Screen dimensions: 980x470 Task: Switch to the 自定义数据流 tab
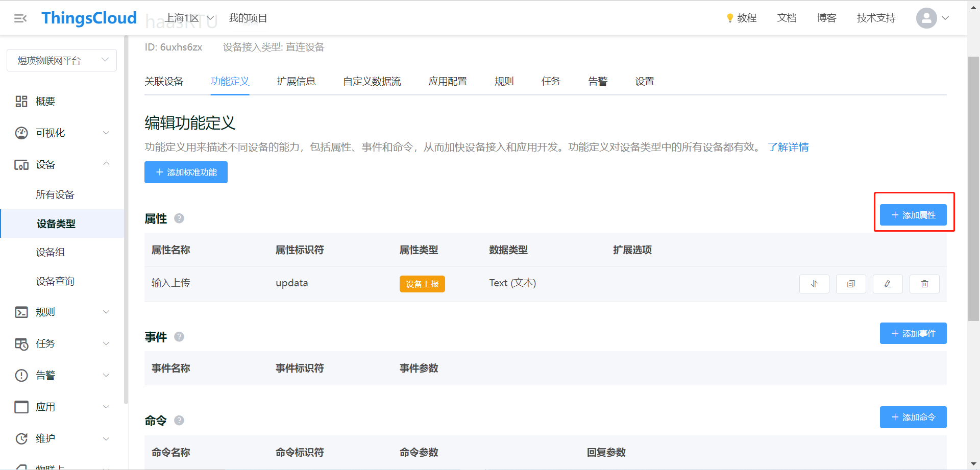(372, 81)
